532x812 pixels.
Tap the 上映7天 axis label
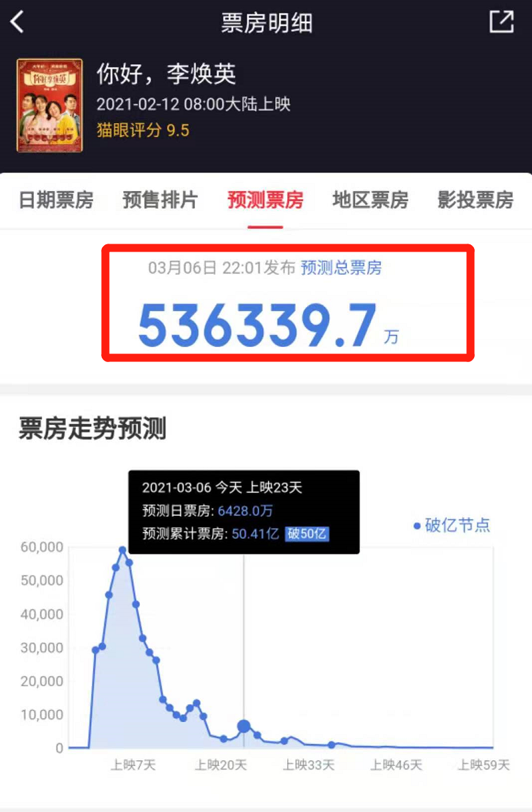[x=133, y=765]
